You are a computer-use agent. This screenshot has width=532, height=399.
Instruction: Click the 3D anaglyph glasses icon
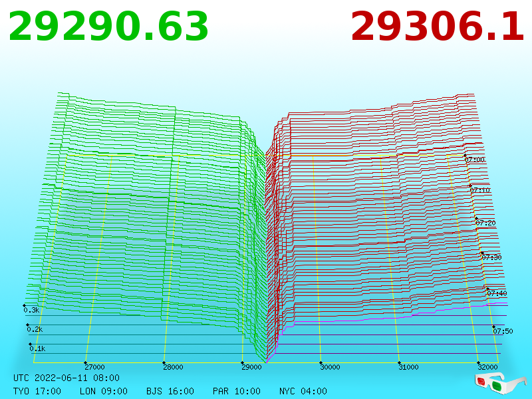click(x=500, y=382)
